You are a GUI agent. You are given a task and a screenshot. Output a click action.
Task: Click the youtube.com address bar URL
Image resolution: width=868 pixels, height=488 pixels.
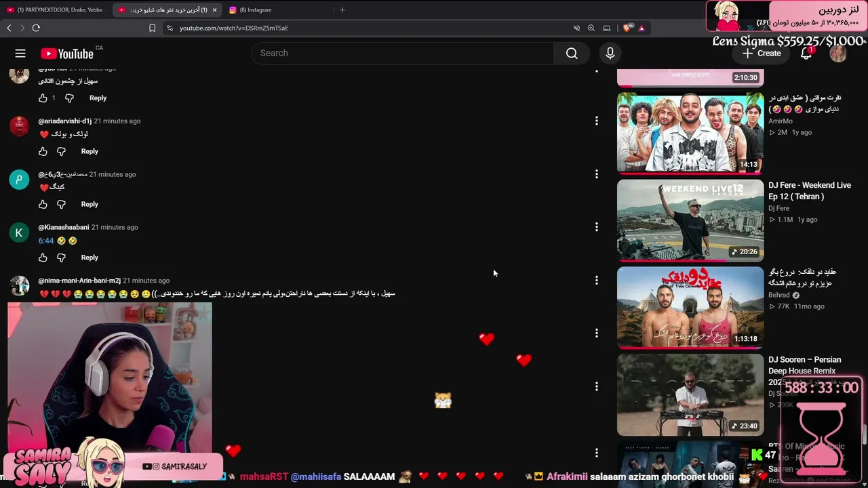[x=234, y=28]
